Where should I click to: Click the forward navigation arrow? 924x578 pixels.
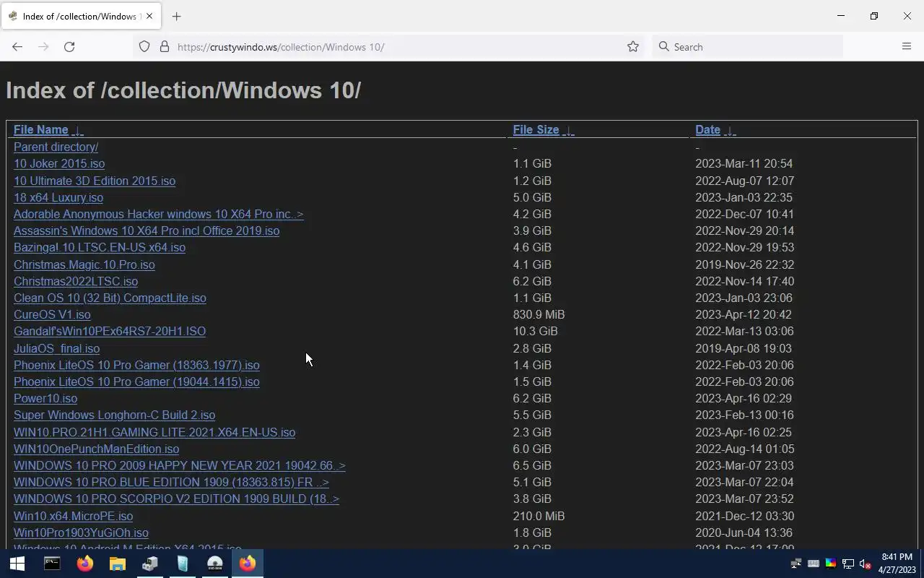pyautogui.click(x=43, y=46)
